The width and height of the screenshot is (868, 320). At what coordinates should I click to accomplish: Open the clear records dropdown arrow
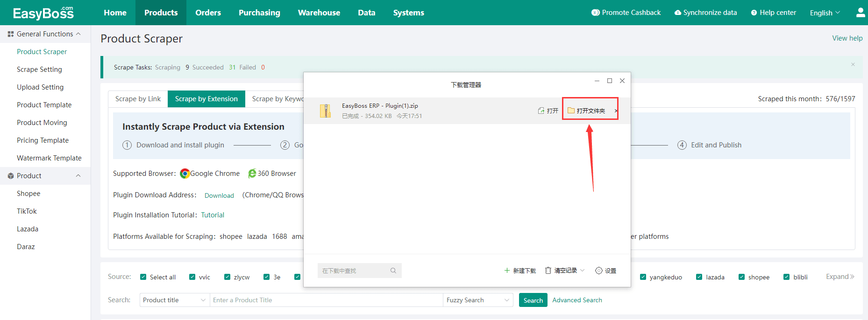point(583,271)
